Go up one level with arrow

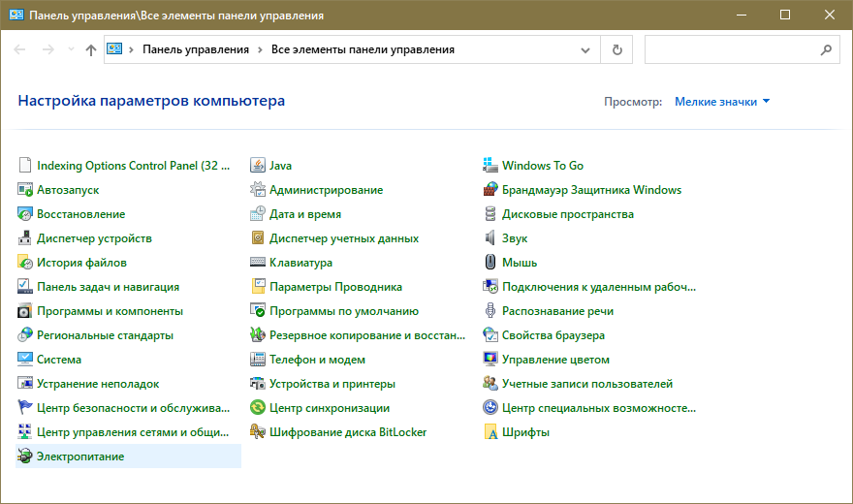tap(91, 49)
